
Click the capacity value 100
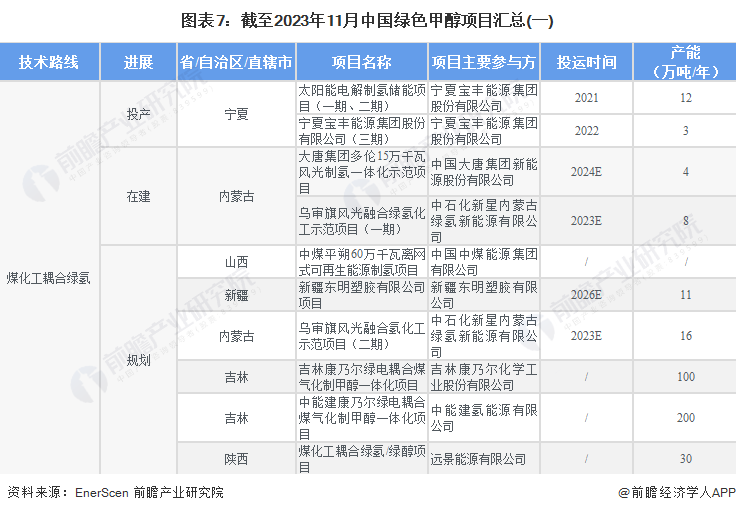coord(686,376)
